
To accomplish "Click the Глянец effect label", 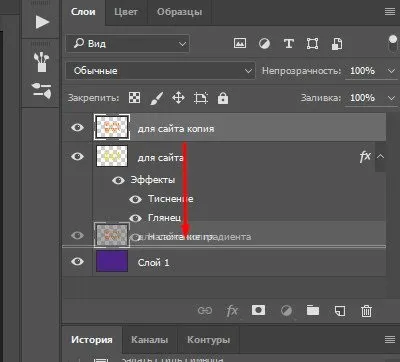I will pyautogui.click(x=164, y=218).
